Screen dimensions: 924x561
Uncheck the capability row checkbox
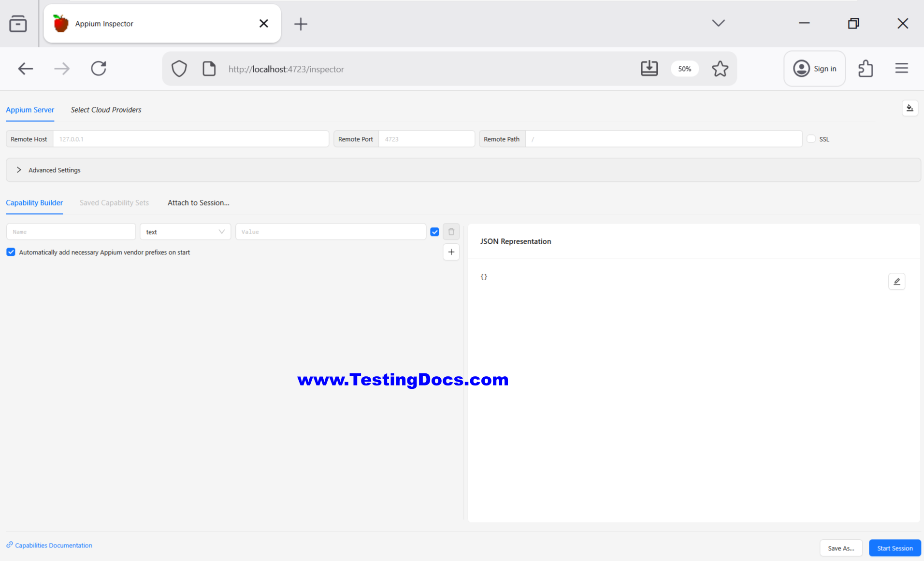pos(434,232)
